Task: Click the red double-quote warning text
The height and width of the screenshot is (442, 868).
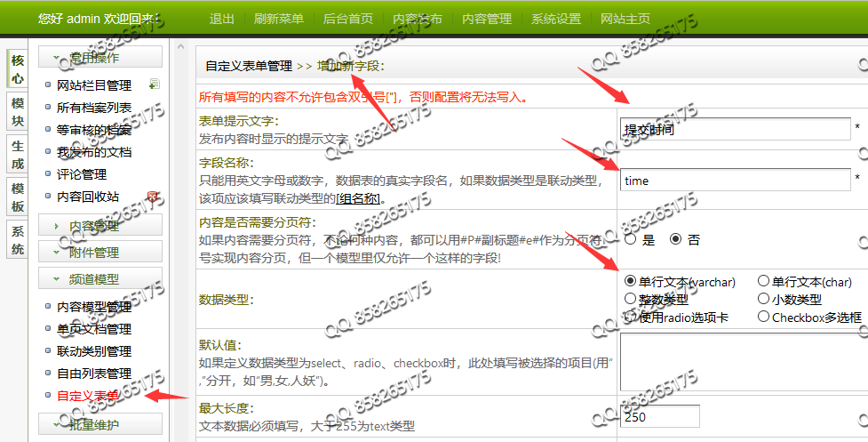Action: (x=362, y=98)
